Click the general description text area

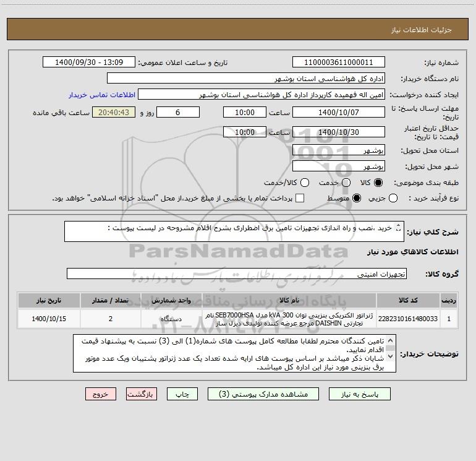pyautogui.click(x=234, y=231)
